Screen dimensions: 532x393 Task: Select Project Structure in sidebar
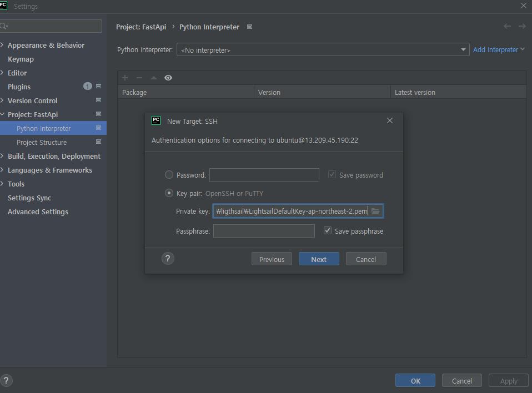coord(42,143)
